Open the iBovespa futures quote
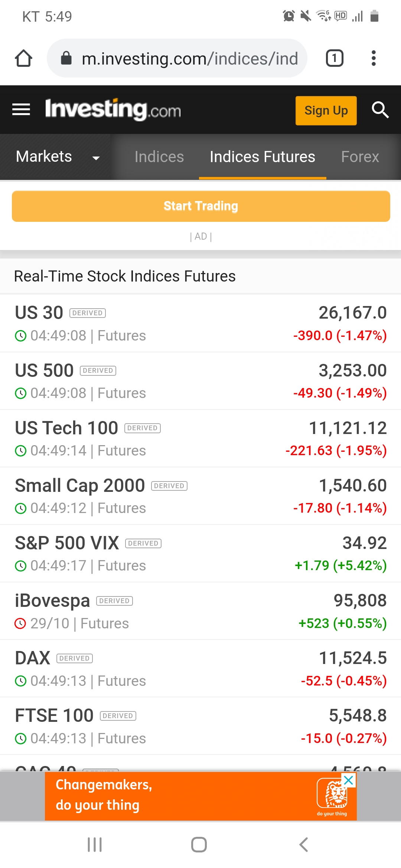 200,611
